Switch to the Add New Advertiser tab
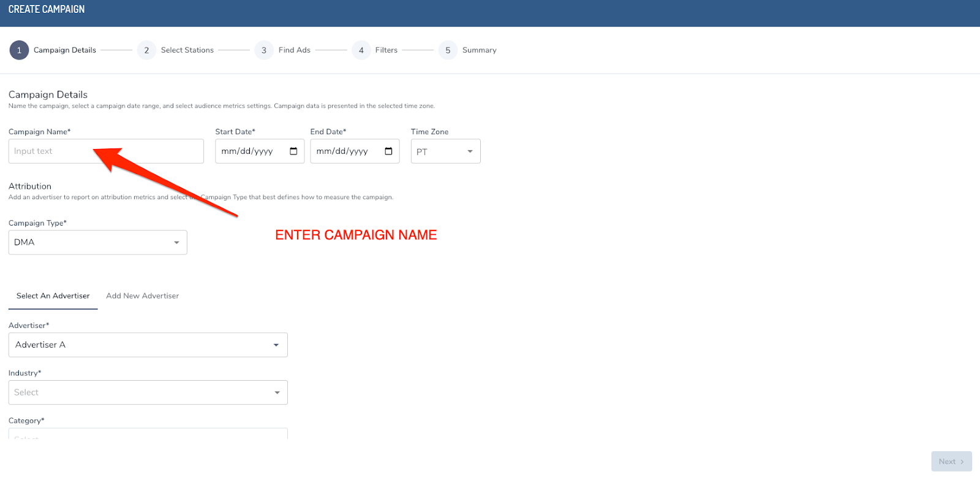This screenshot has width=980, height=477. [x=143, y=296]
